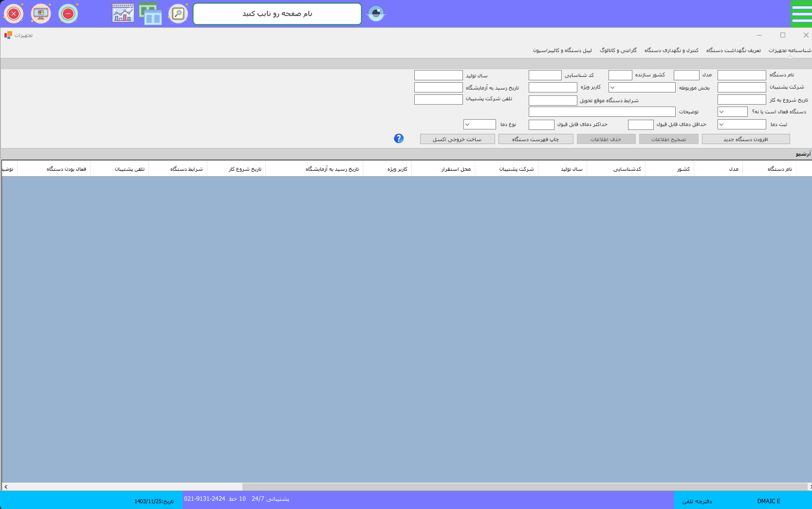This screenshot has width=812, height=509.
Task: Switch to لیبل دستگاه و کالیبراسیون tab
Action: pos(562,51)
